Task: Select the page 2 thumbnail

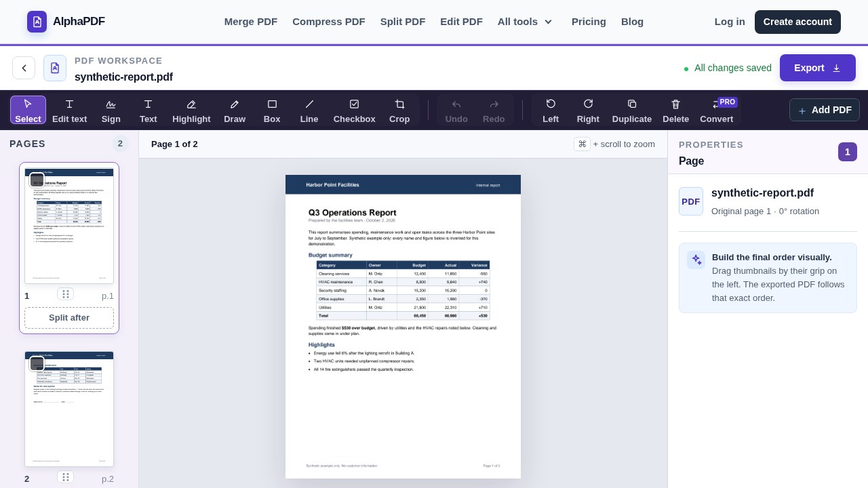Action: pos(69,409)
